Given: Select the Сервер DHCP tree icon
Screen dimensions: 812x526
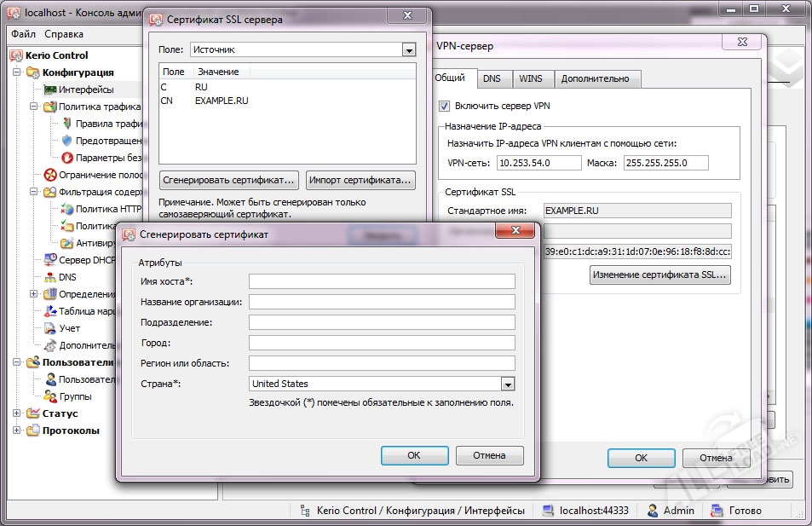Looking at the screenshot, I should point(49,260).
